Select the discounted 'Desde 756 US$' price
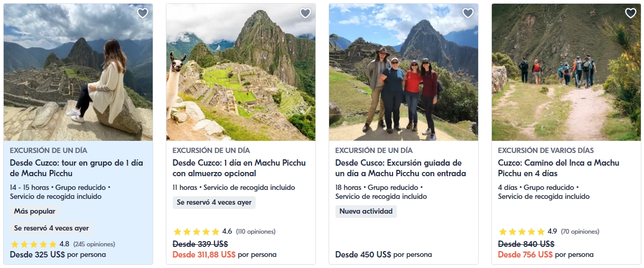The width and height of the screenshot is (644, 268). pos(525,254)
